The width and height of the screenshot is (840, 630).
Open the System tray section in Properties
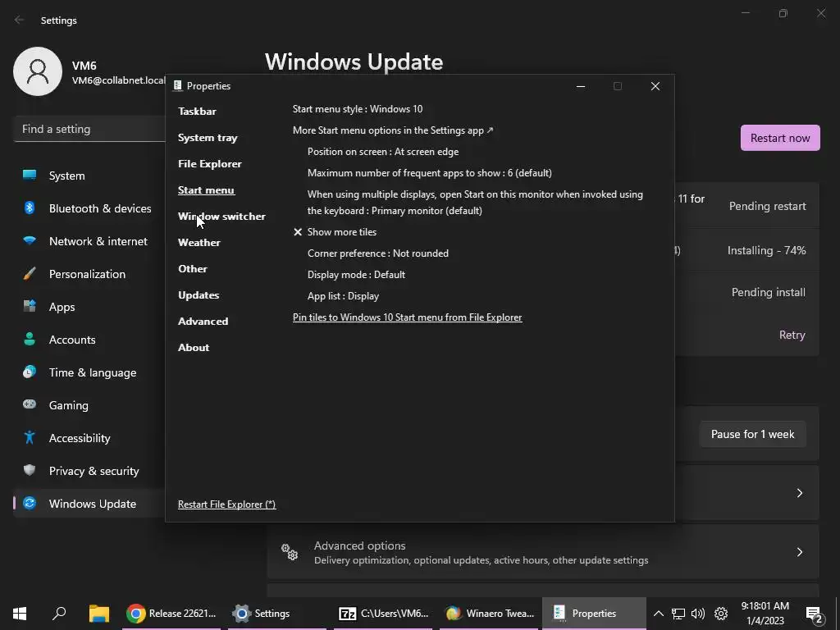pyautogui.click(x=208, y=138)
